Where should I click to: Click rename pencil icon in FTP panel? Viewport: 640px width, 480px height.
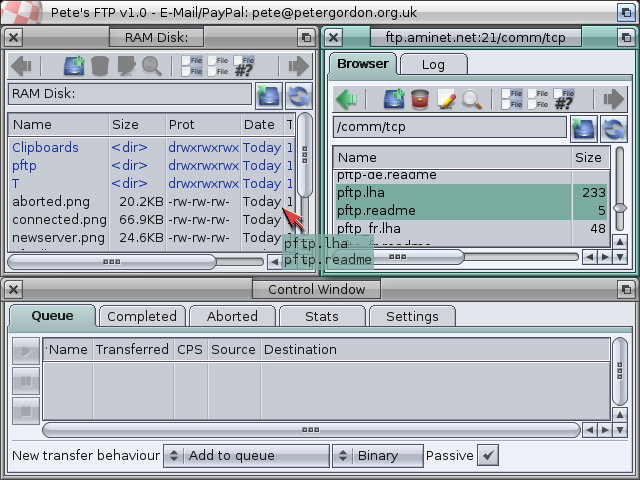tap(446, 99)
